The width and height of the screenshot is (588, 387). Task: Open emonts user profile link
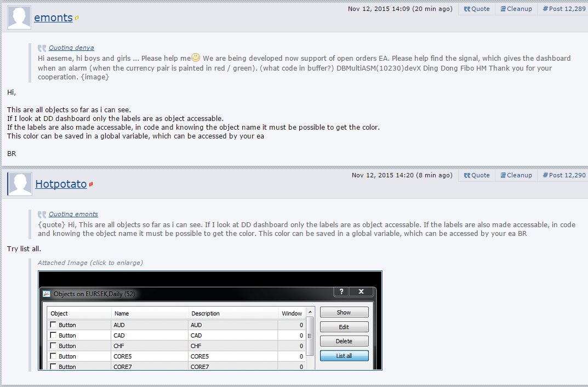tap(53, 18)
